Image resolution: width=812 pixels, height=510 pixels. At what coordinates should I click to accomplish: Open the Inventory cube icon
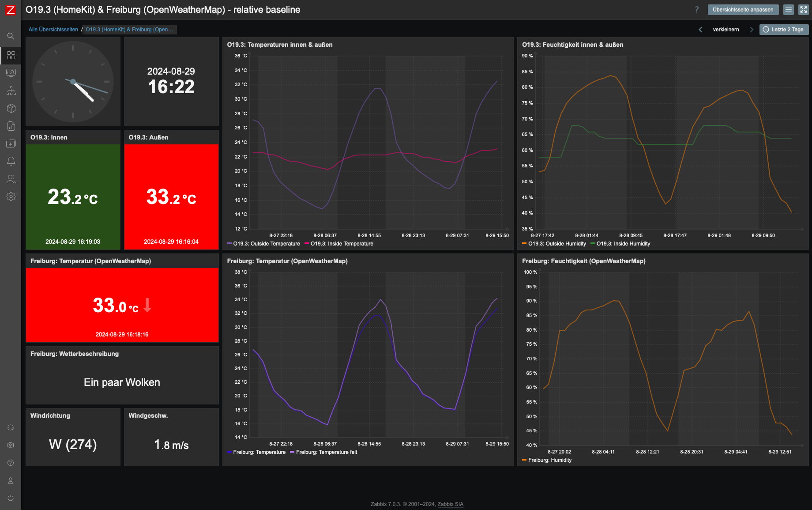click(x=11, y=108)
